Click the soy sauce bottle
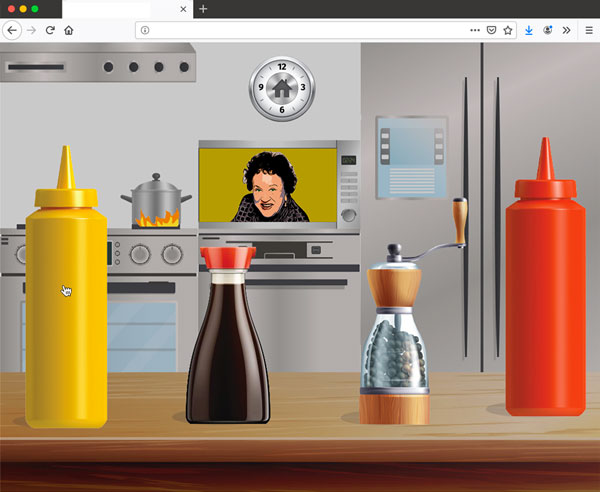 click(229, 345)
